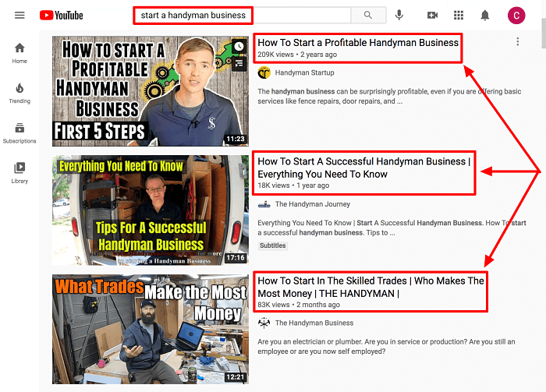Open title 'How To Start A Successful Handyman Business'
This screenshot has height=392, width=546.
[364, 168]
